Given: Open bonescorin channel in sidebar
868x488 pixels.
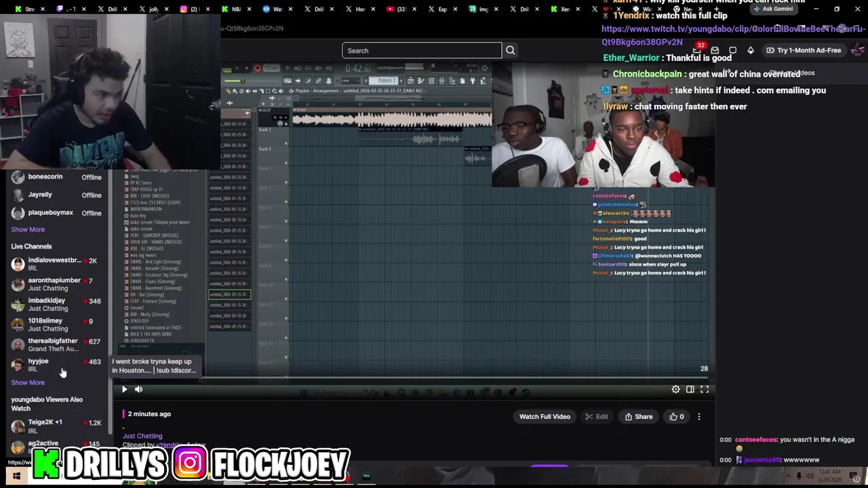Looking at the screenshot, I should pyautogui.click(x=56, y=177).
